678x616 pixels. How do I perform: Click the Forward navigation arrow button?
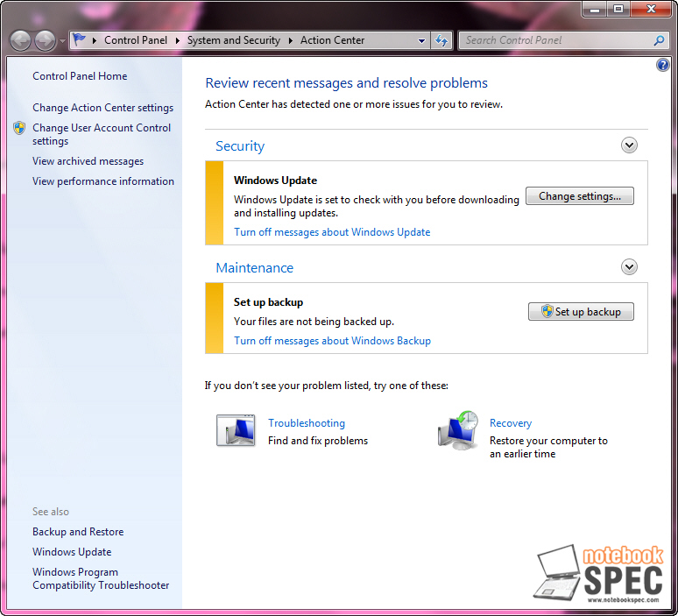point(45,40)
